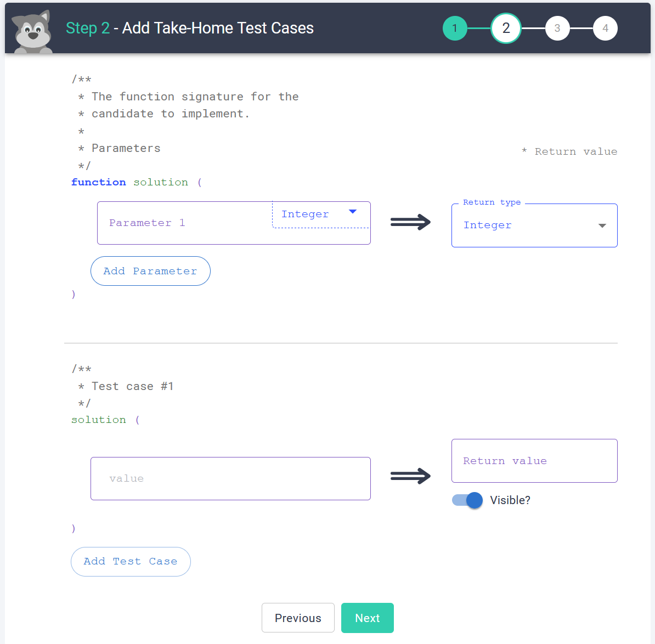This screenshot has width=655, height=644.
Task: Focus the Return value input field
Action: 534,461
